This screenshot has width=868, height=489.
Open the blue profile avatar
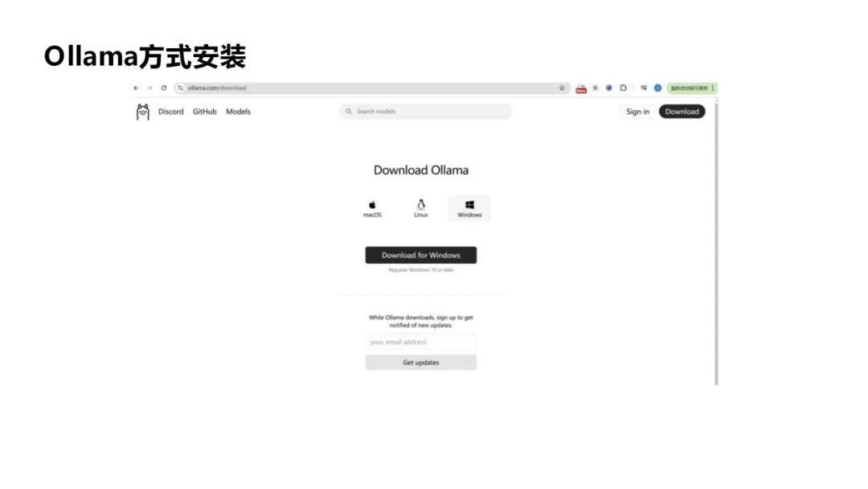coord(657,88)
